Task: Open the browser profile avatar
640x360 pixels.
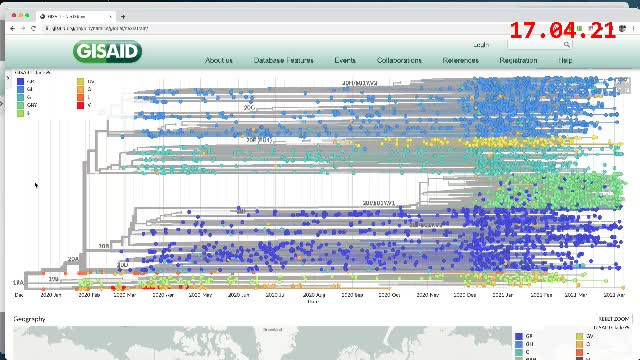Action: point(622,28)
